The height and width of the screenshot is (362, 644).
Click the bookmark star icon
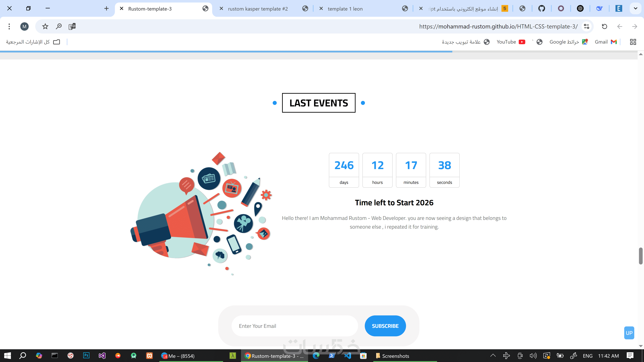point(45,26)
